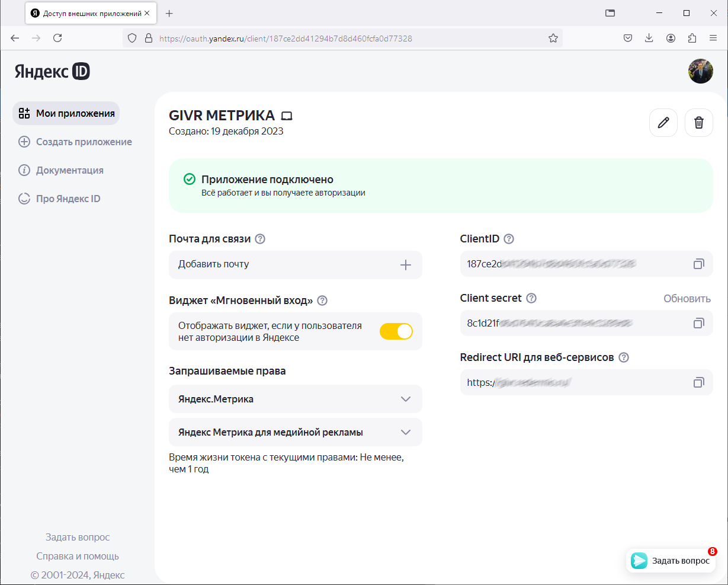Click the Яндекс ID logo
The height and width of the screenshot is (585, 728).
pos(52,71)
